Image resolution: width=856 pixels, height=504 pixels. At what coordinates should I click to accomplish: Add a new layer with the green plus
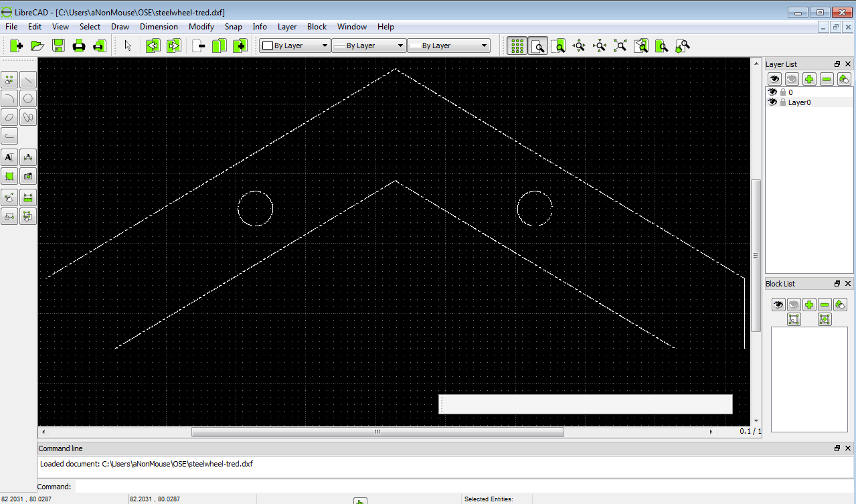click(809, 79)
